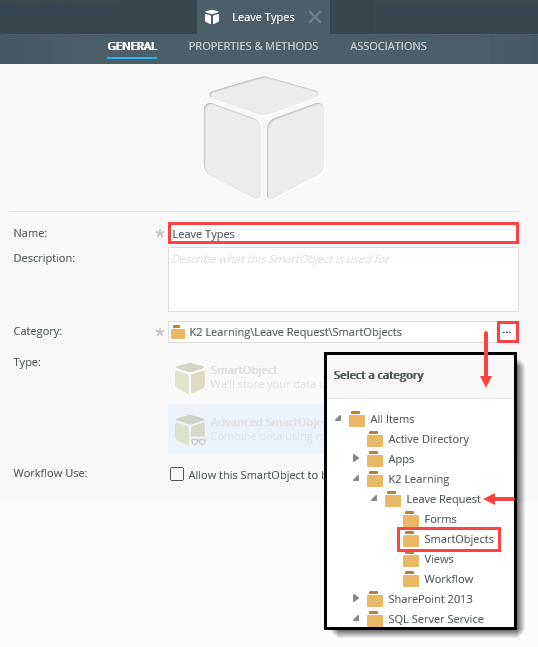538x647 pixels.
Task: Click the SmartObject type cube icon
Action: pos(190,378)
